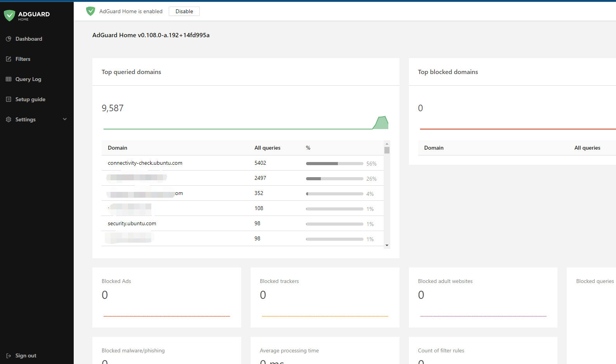Click the 5402 query count cell
Viewport: 616px width, 364px height.
(x=260, y=163)
